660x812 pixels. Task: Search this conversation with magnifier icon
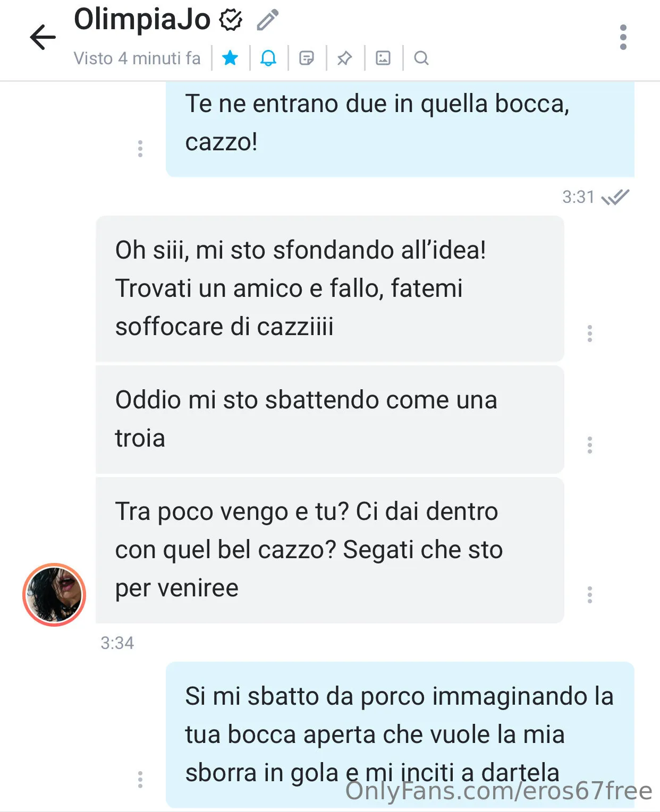[x=421, y=57]
